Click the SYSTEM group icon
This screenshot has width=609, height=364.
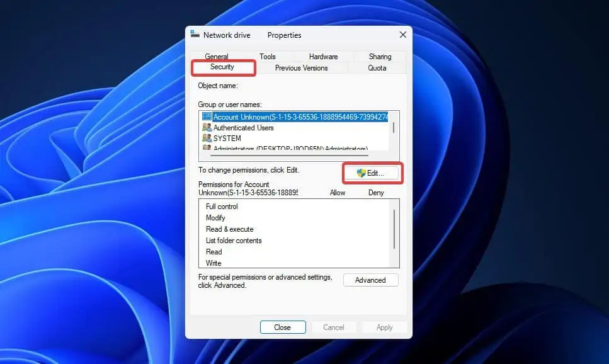(x=207, y=138)
